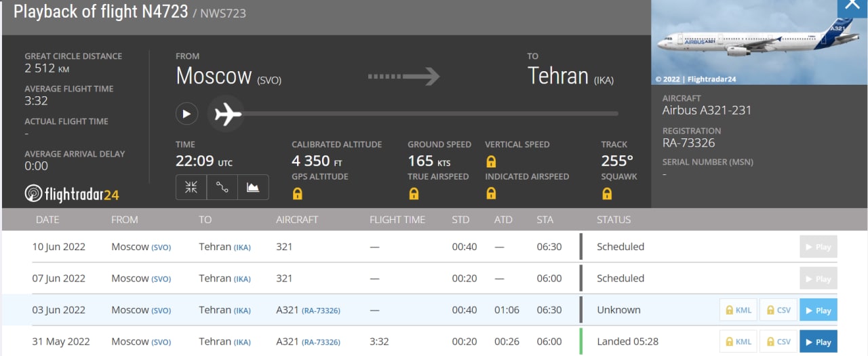Open the IKA airport link in the 10 Jun row
This screenshot has height=356, width=868.
coord(242,248)
